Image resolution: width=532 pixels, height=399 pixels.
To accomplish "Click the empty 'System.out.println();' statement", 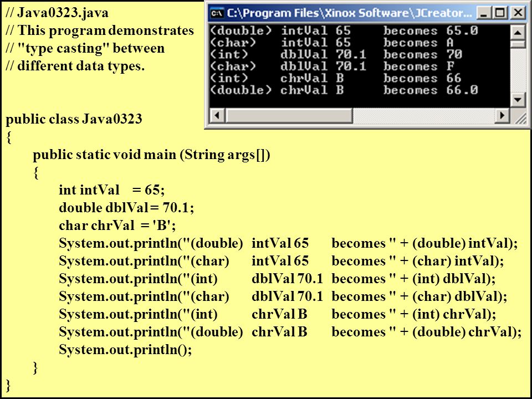I will click(126, 349).
